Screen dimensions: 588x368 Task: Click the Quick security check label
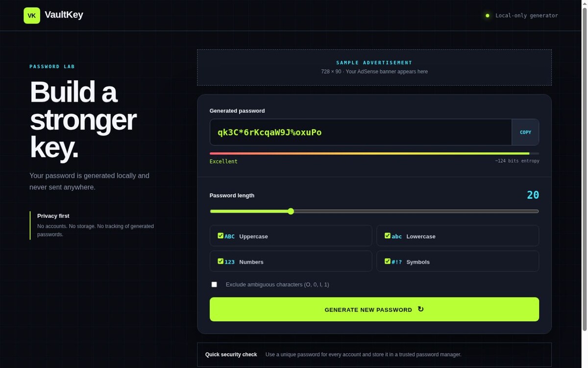pos(231,354)
